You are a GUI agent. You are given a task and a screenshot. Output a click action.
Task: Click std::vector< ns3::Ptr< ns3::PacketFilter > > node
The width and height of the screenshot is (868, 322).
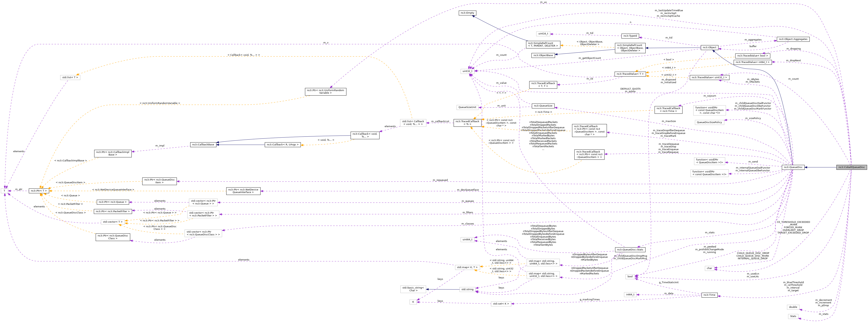(x=203, y=214)
